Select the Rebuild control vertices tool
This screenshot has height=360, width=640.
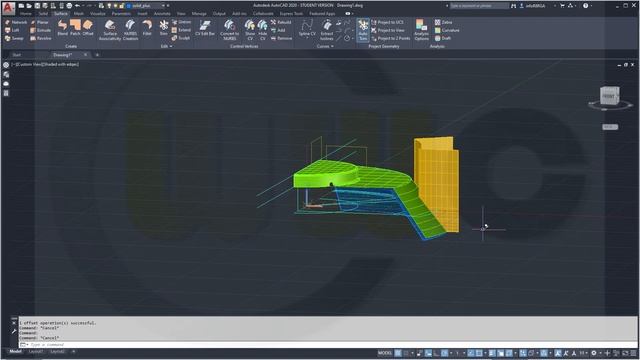pyautogui.click(x=281, y=22)
